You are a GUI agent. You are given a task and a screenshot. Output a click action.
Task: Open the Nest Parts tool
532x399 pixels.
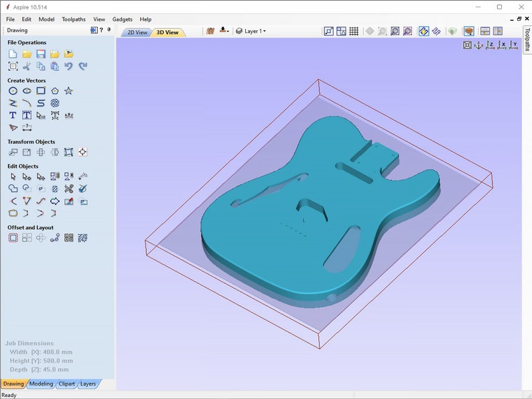pos(83,238)
